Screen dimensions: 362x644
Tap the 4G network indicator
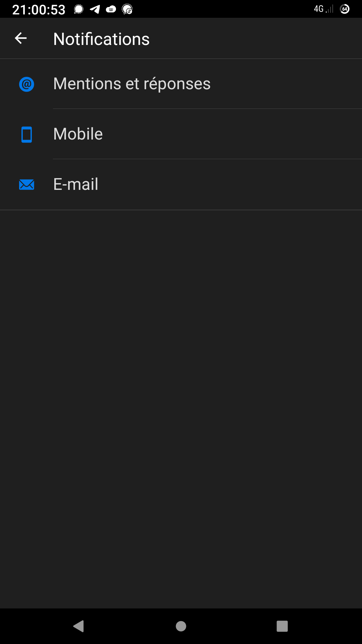[x=318, y=9]
